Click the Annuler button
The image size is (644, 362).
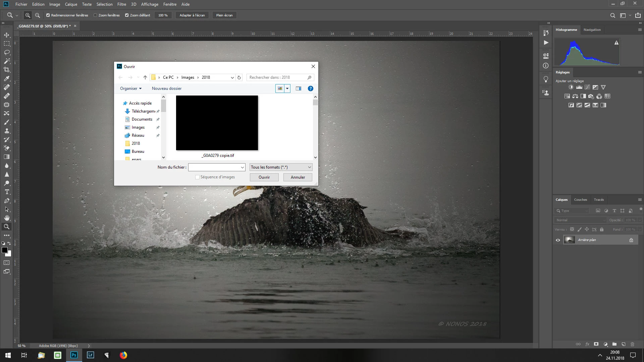pyautogui.click(x=298, y=177)
